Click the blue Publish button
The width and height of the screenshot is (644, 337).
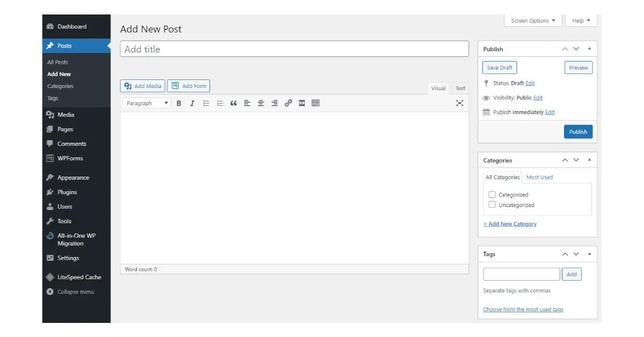578,132
